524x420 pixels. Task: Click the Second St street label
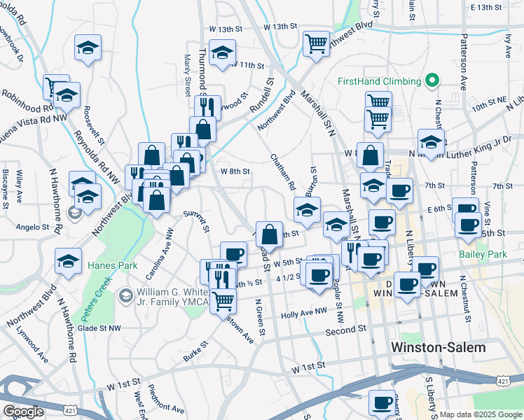[x=345, y=330]
